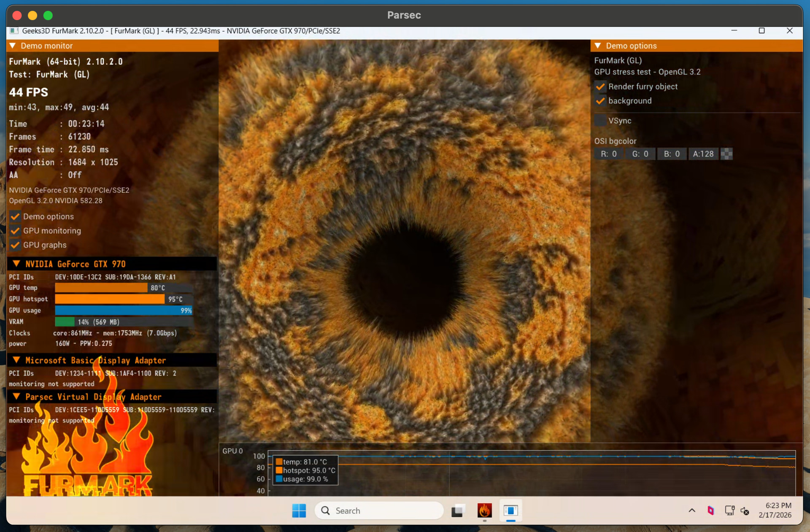Toggle GPU graphs checkbox
Screen dimensions: 810x532
point(15,245)
